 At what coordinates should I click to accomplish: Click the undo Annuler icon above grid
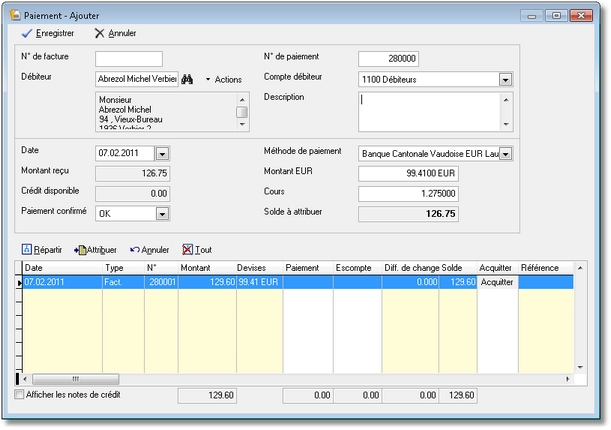(134, 249)
